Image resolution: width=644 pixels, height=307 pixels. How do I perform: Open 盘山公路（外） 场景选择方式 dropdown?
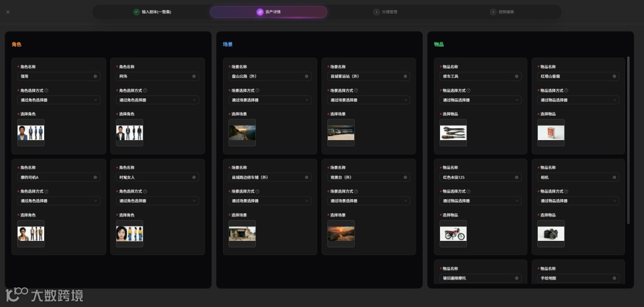pos(270,100)
